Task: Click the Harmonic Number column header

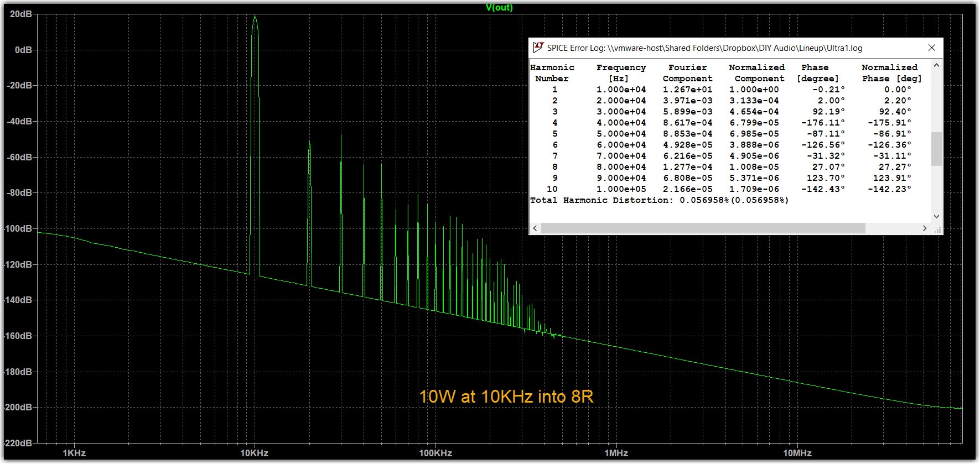Action: 552,73
